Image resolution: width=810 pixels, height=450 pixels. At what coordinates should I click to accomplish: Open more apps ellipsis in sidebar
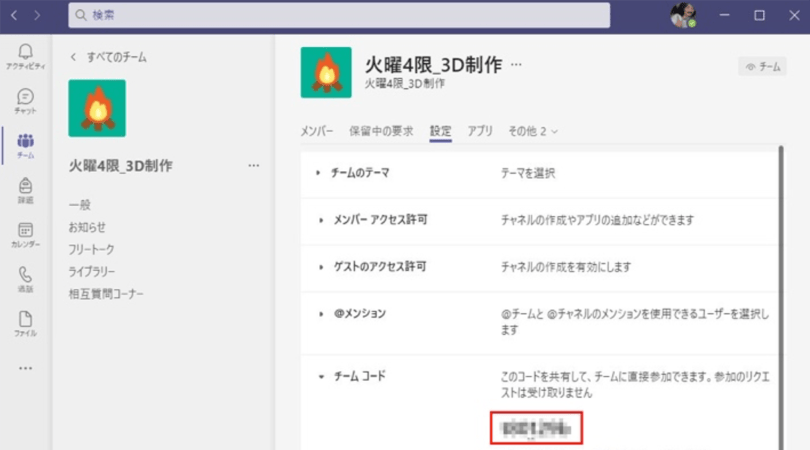[x=25, y=368]
